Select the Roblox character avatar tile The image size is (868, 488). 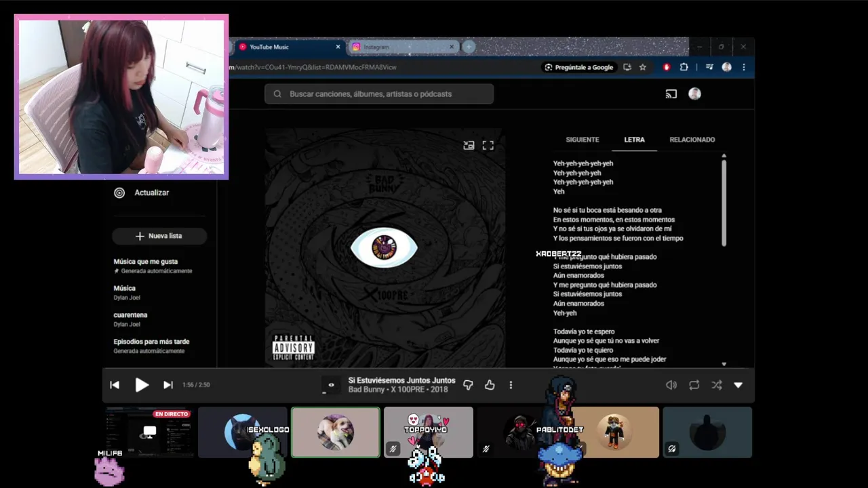pos(614,432)
